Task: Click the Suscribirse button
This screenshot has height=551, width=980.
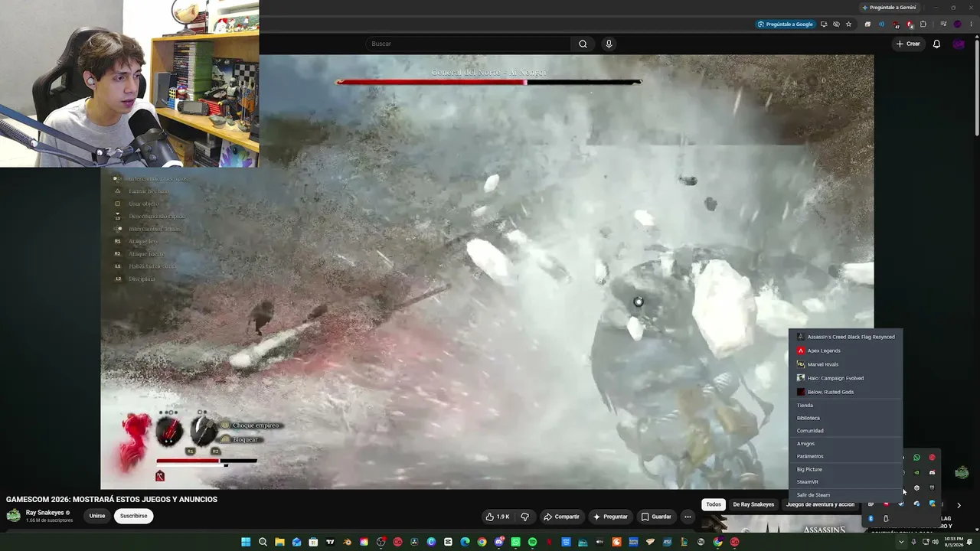Action: pyautogui.click(x=133, y=516)
